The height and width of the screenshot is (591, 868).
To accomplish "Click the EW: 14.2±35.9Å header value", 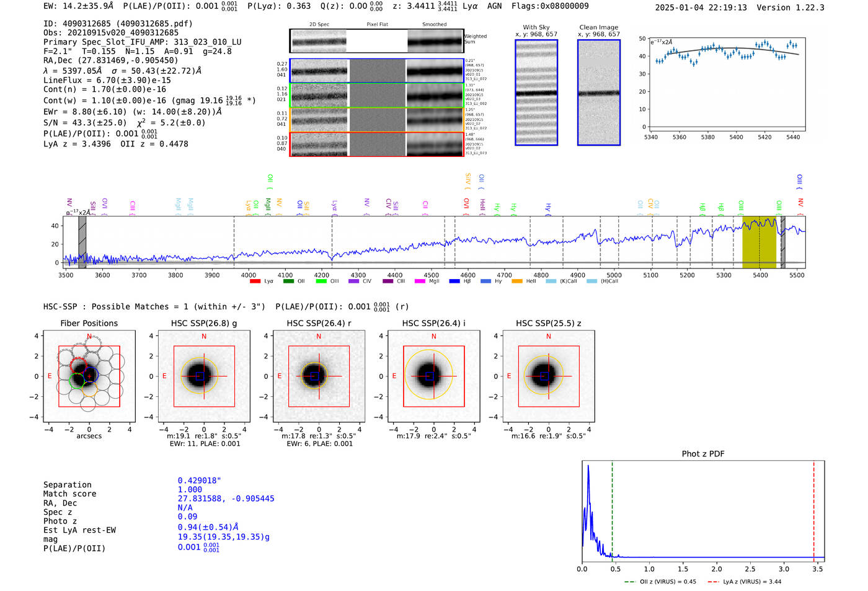I will [79, 6].
